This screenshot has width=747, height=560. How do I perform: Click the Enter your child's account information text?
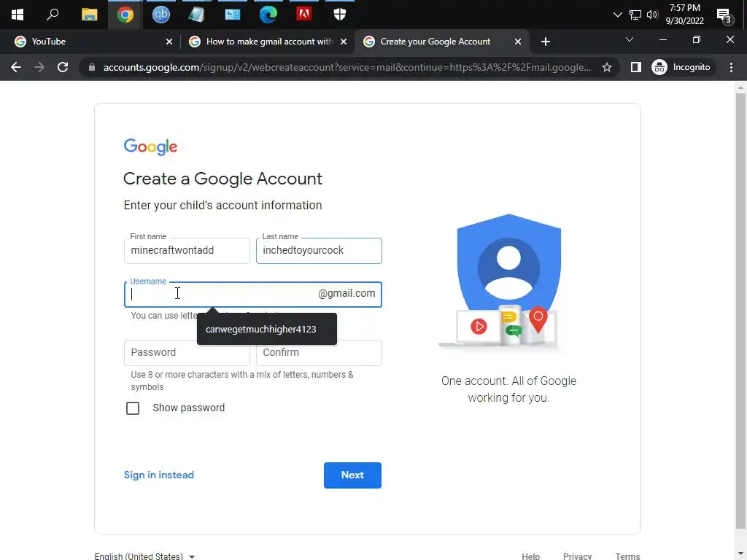click(x=222, y=205)
